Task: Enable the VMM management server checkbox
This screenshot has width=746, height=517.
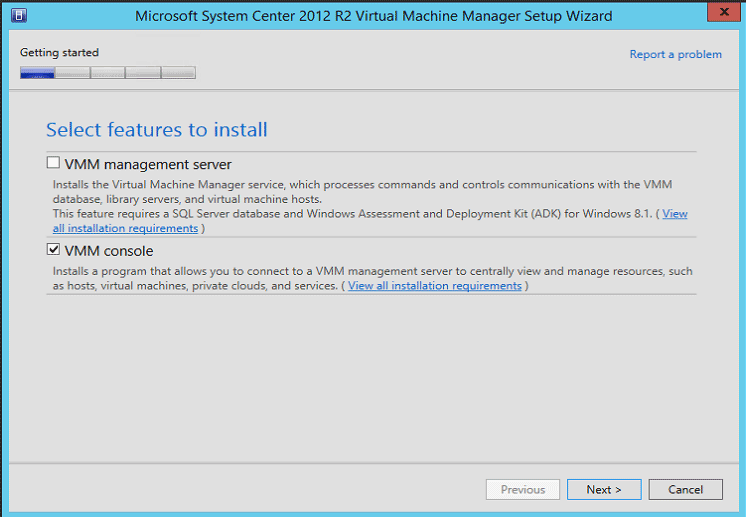Action: pos(53,163)
